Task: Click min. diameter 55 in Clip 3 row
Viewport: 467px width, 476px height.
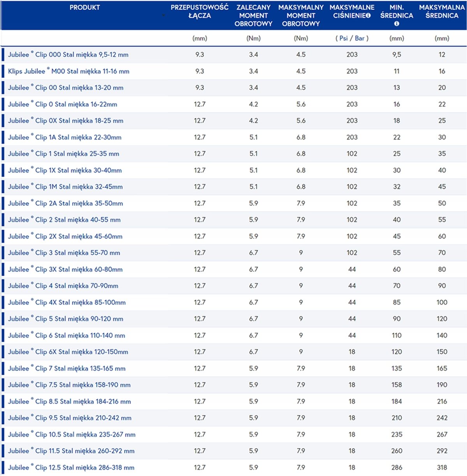Action: (397, 253)
